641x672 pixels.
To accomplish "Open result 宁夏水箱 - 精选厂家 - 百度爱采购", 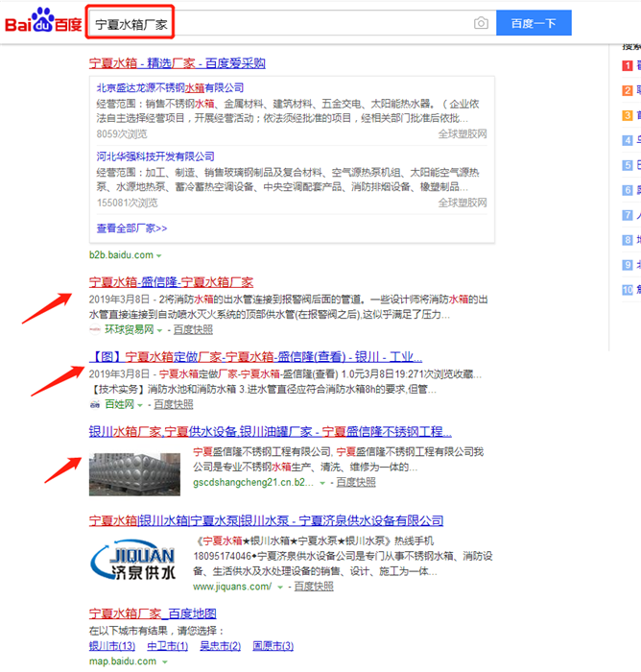I will (177, 63).
